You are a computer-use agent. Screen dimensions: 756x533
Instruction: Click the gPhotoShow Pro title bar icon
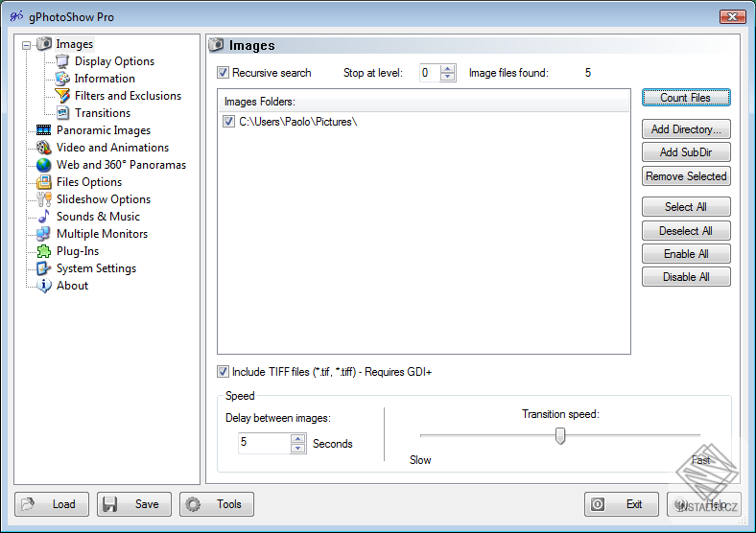coord(16,16)
